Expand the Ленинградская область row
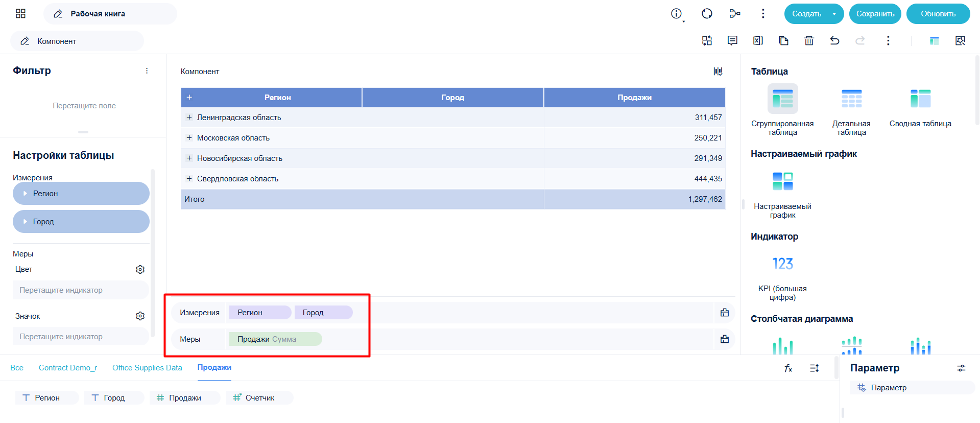This screenshot has height=423, width=980. point(189,118)
